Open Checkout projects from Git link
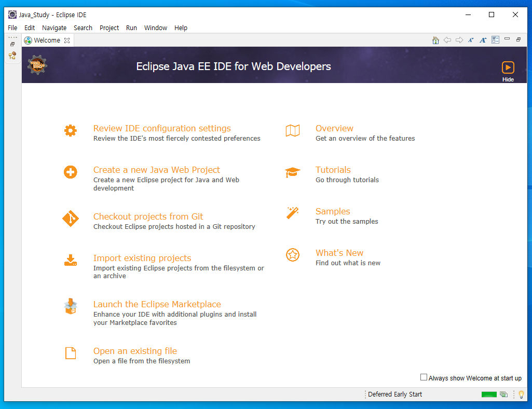 (148, 216)
